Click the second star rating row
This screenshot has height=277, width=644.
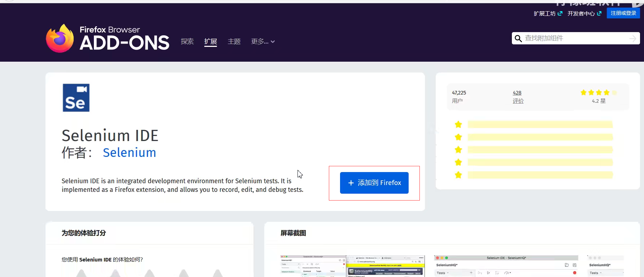point(534,137)
